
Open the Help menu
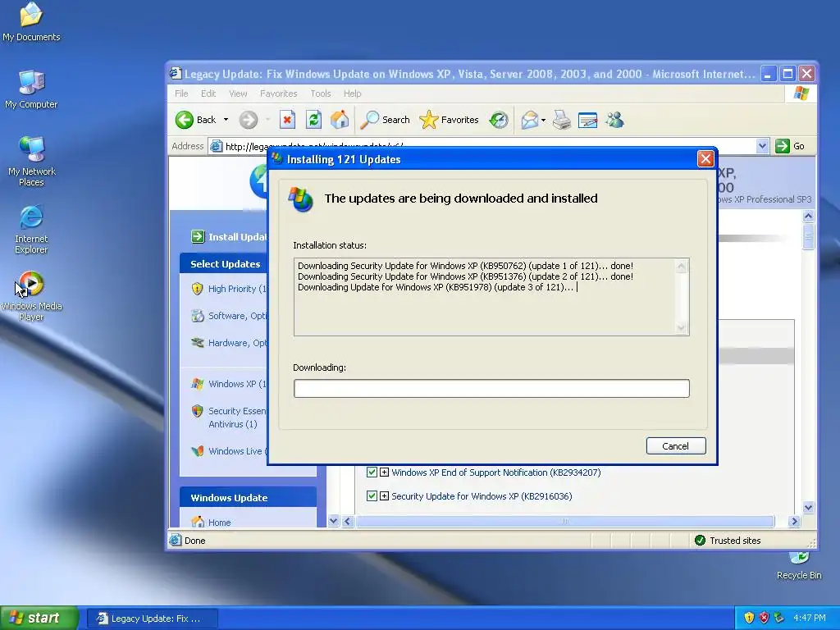pos(352,94)
